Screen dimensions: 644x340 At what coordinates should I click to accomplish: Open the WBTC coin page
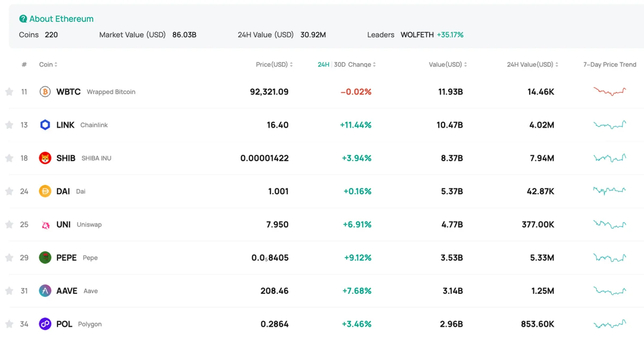68,92
